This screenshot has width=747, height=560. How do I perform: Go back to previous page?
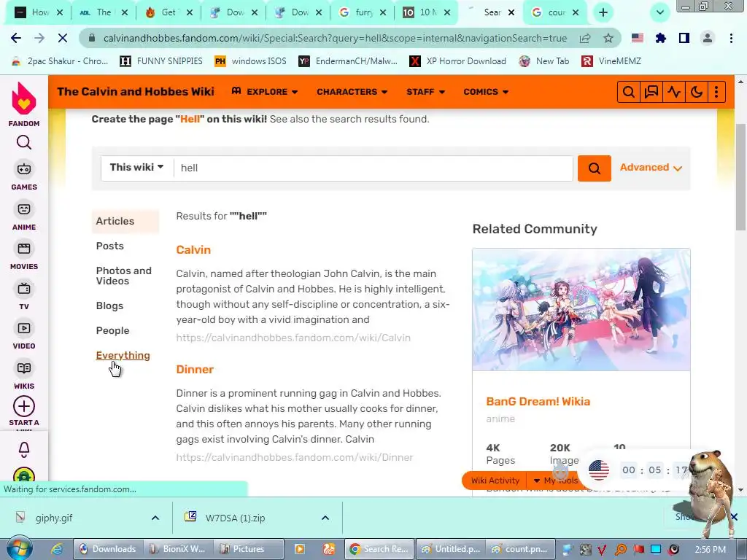coord(16,38)
